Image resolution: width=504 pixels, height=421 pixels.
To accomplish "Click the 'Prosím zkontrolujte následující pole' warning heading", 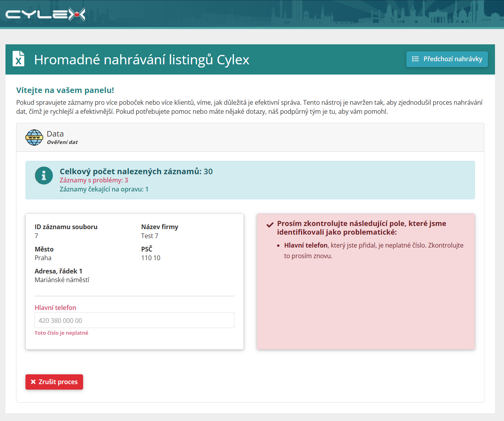I will [x=362, y=228].
